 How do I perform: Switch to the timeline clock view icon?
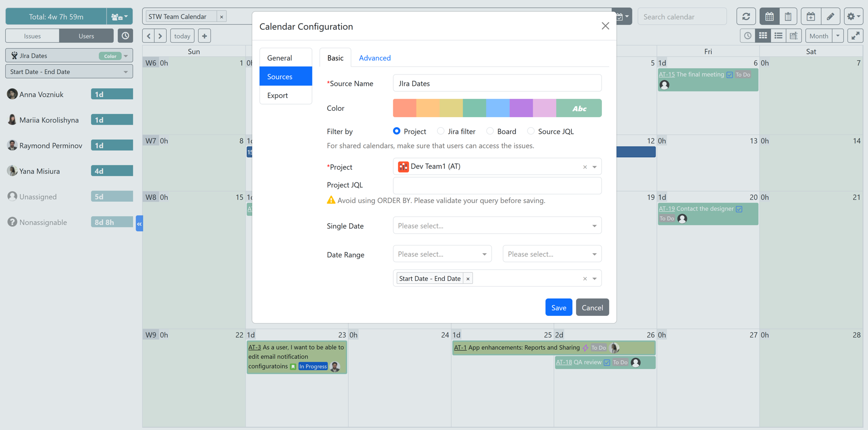[x=747, y=35]
